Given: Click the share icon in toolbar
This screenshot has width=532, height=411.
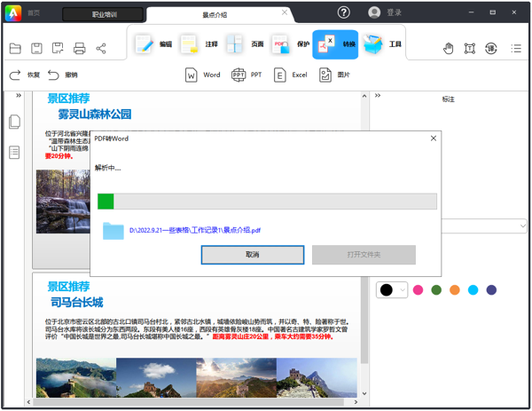Looking at the screenshot, I should pos(100,48).
